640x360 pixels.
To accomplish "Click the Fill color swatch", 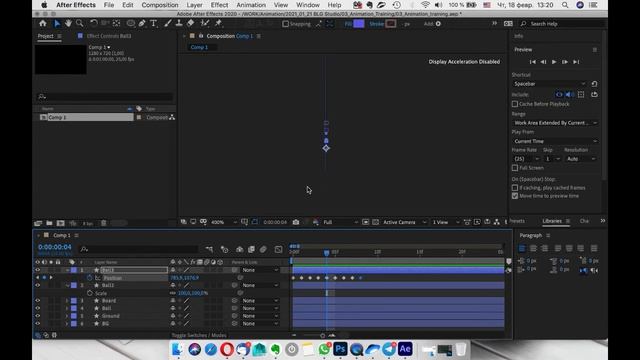I will (x=359, y=24).
